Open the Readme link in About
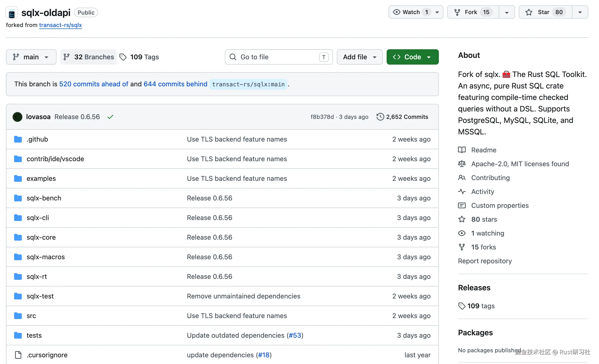The height and width of the screenshot is (364, 599). [x=484, y=150]
